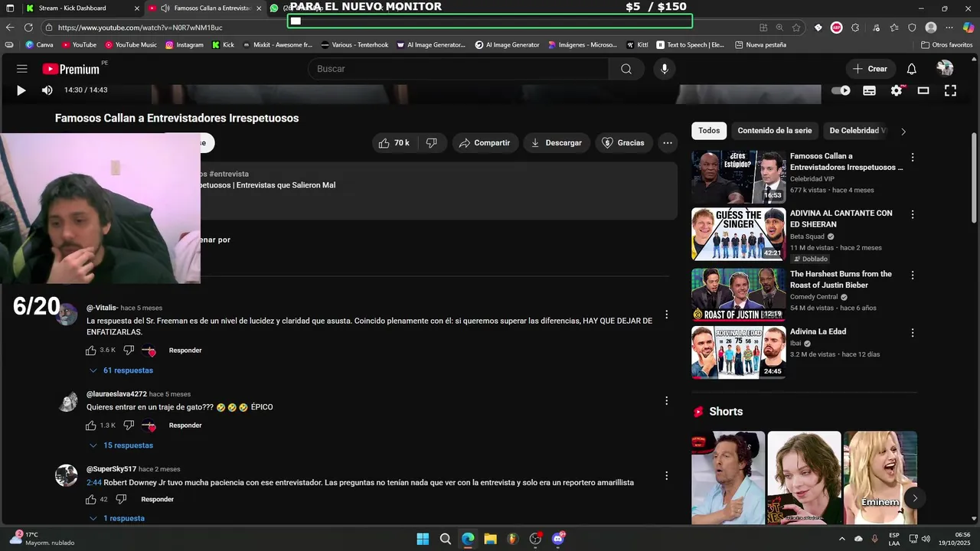Open @SuperSky517 channel avatar

click(x=67, y=475)
